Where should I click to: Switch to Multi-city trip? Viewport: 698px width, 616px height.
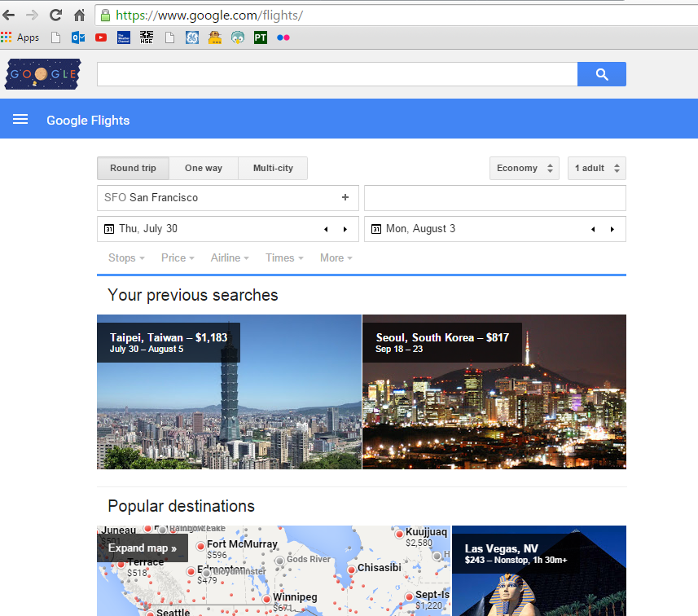(x=273, y=169)
